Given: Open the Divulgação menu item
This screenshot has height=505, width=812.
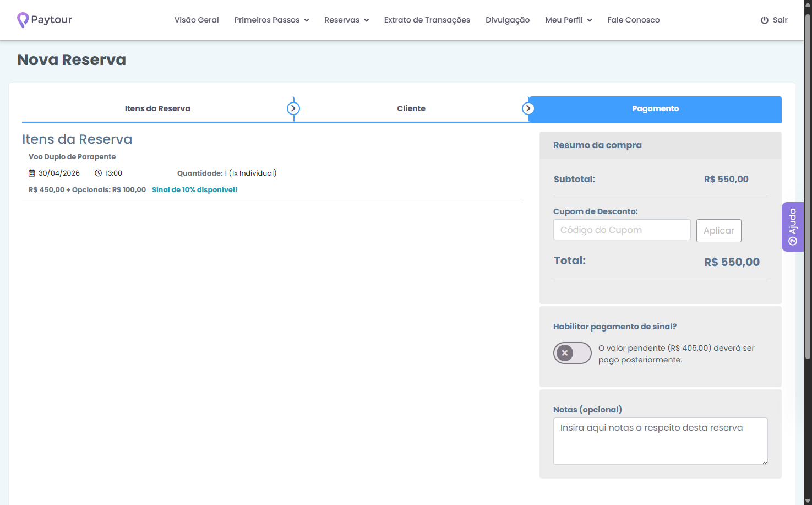Looking at the screenshot, I should tap(508, 20).
